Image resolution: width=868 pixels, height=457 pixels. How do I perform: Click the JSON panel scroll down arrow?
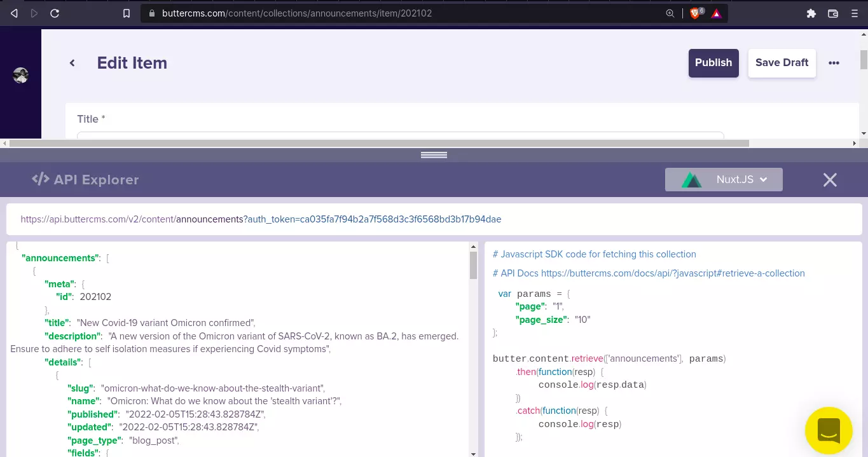click(473, 453)
